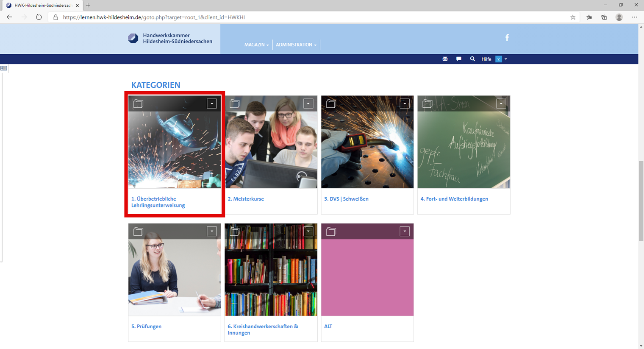Open the MAGAZIN menu

pyautogui.click(x=256, y=45)
